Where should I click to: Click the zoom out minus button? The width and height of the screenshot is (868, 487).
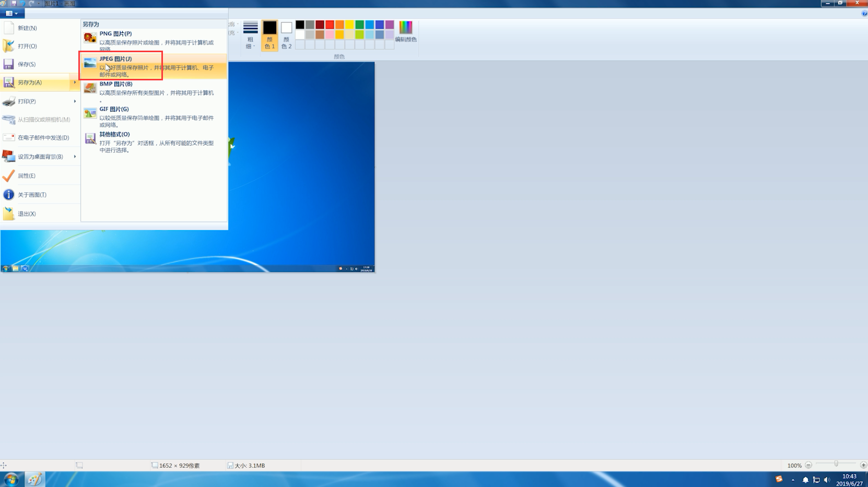(x=808, y=465)
